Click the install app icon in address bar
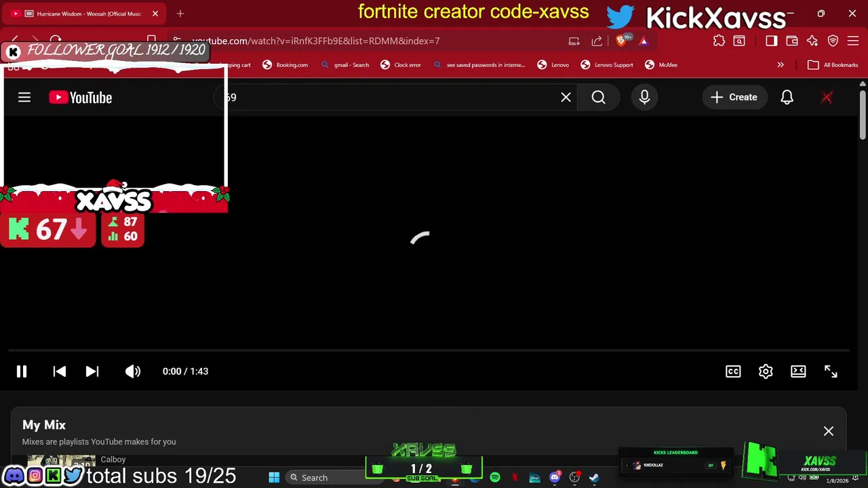Image resolution: width=868 pixels, height=488 pixels. click(574, 41)
